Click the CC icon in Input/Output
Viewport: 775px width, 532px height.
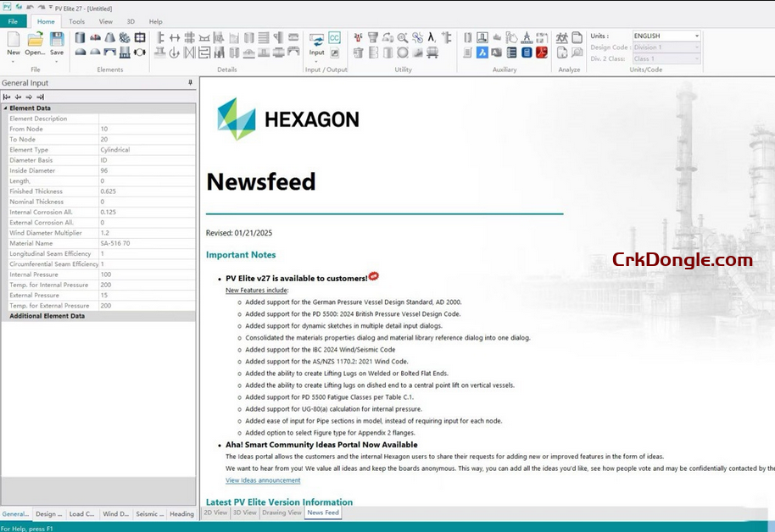point(334,38)
